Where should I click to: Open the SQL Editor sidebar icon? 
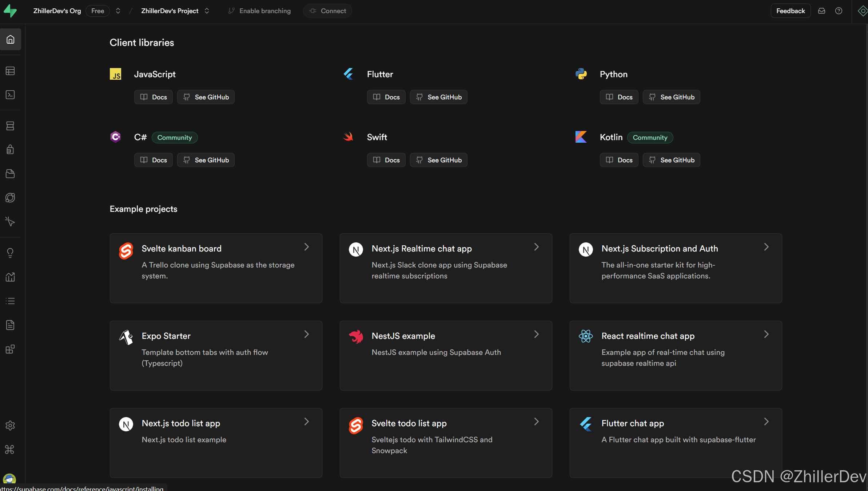[x=10, y=95]
